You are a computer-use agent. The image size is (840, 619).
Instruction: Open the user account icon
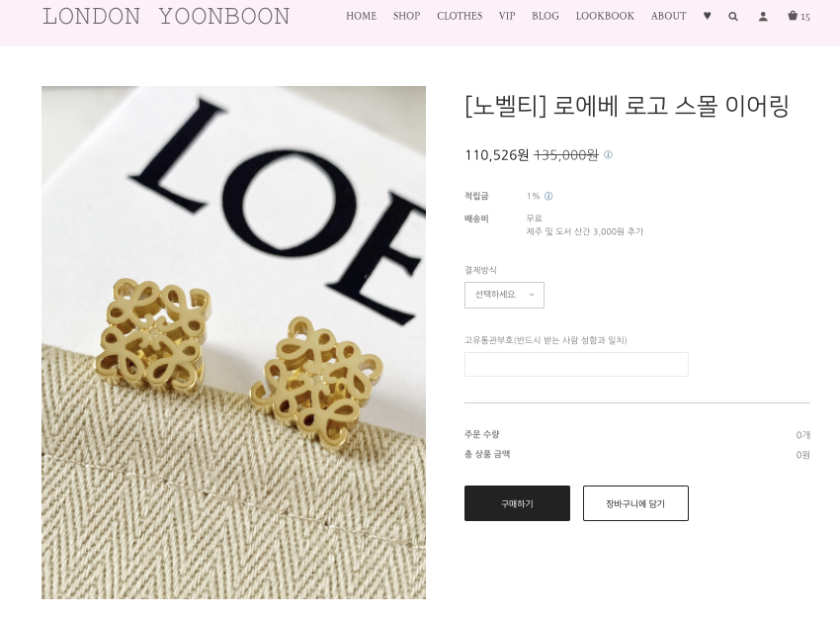pyautogui.click(x=763, y=17)
